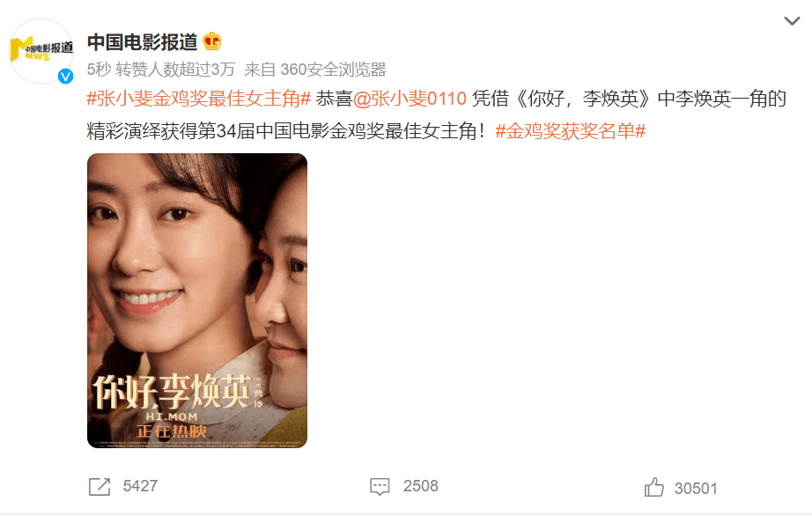Viewport: 812px width, 516px height.
Task: Click the 360安全浏览器 source text
Action: [334, 70]
